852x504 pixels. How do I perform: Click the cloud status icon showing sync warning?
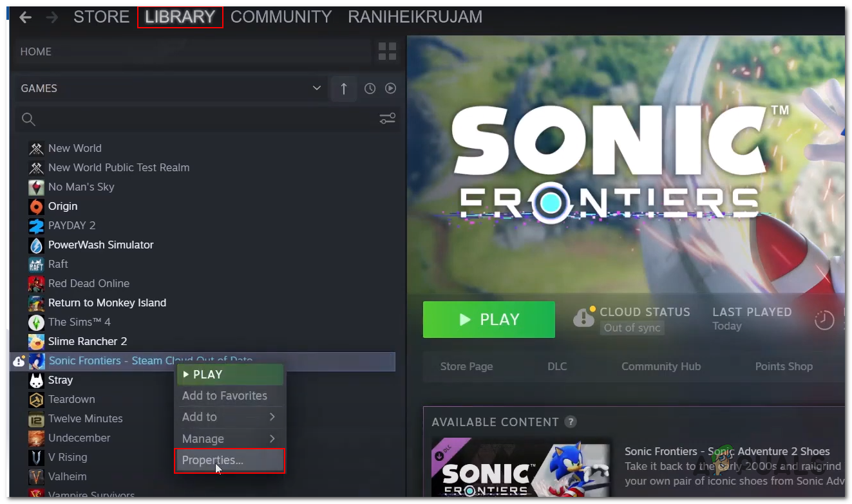(583, 318)
